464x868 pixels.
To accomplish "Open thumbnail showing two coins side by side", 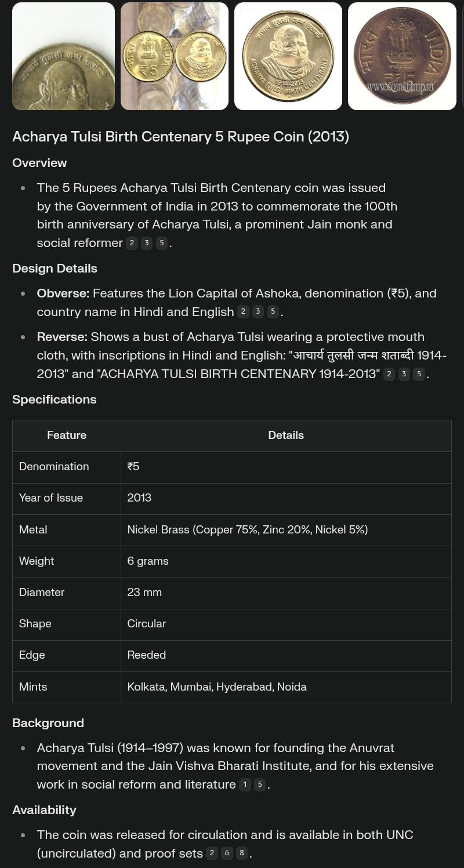I will pyautogui.click(x=174, y=56).
